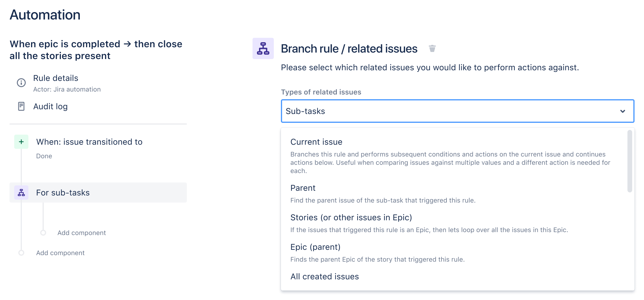Select the When: issue transitioned to trigger
The image size is (644, 300).
click(x=89, y=142)
